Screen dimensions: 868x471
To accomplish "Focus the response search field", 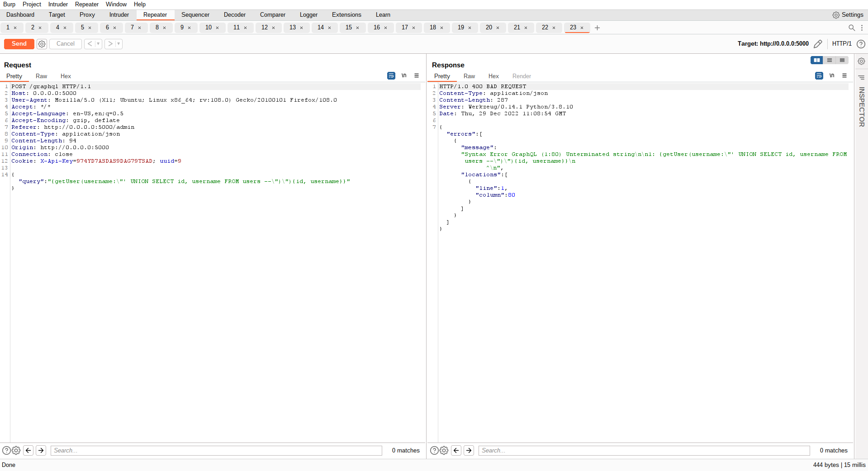I will click(x=644, y=451).
